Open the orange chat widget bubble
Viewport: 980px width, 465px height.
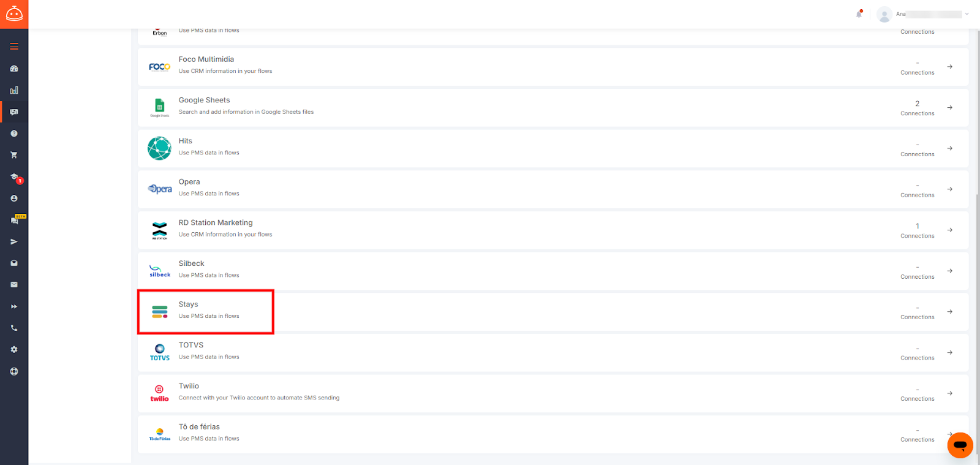point(960,445)
